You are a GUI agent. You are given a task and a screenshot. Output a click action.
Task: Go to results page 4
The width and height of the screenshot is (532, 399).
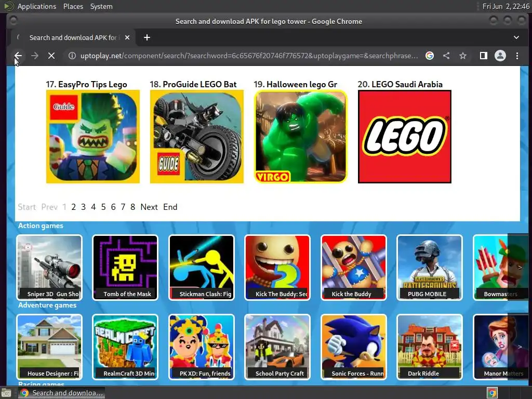(94, 207)
